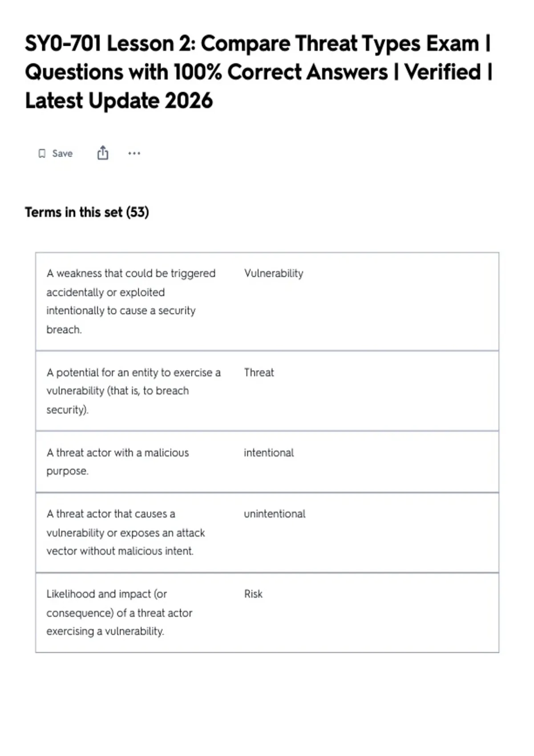The image size is (534, 756).
Task: Select the 'unintentional' term
Action: (x=275, y=514)
